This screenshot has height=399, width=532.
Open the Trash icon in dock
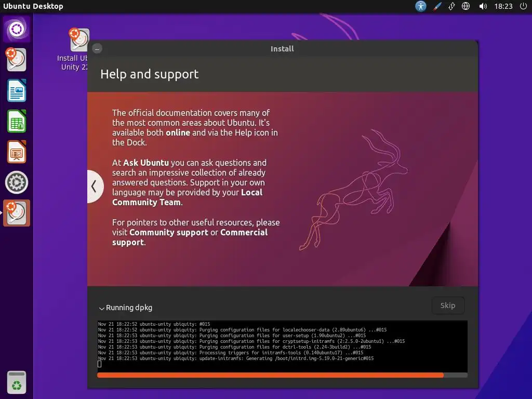tap(16, 382)
